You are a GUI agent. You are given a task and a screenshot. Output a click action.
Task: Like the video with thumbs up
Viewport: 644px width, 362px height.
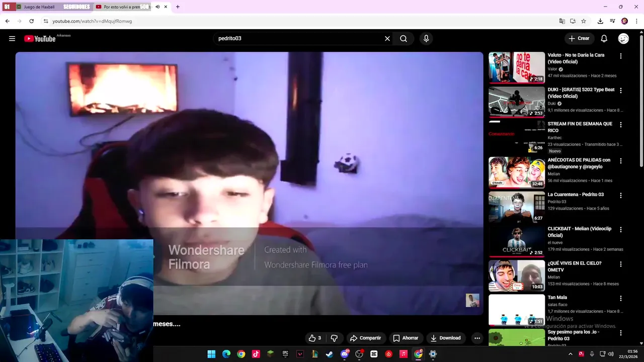tap(315, 338)
